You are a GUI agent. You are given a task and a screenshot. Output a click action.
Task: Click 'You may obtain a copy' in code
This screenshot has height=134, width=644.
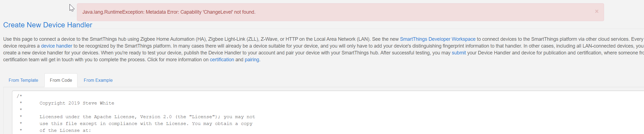[x=222, y=124]
